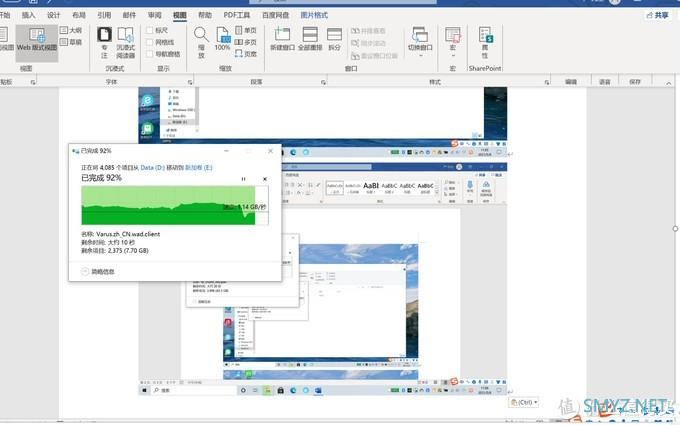Open the 审阅 Review tab
The height and width of the screenshot is (425, 680).
tap(154, 15)
